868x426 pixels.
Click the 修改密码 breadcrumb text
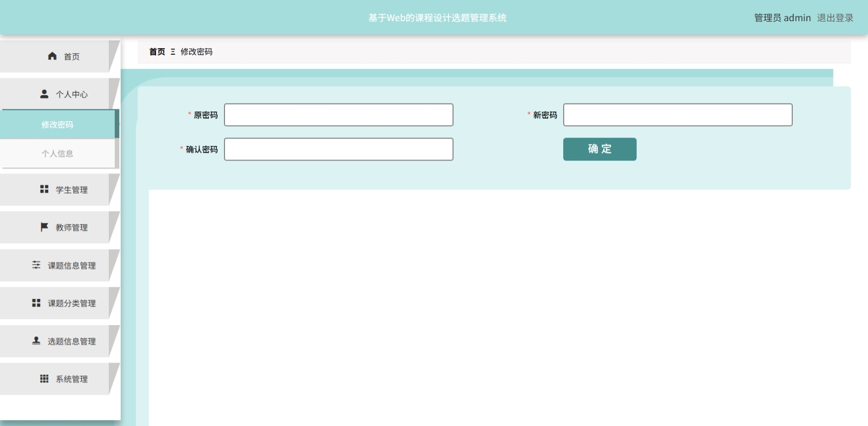click(x=196, y=52)
